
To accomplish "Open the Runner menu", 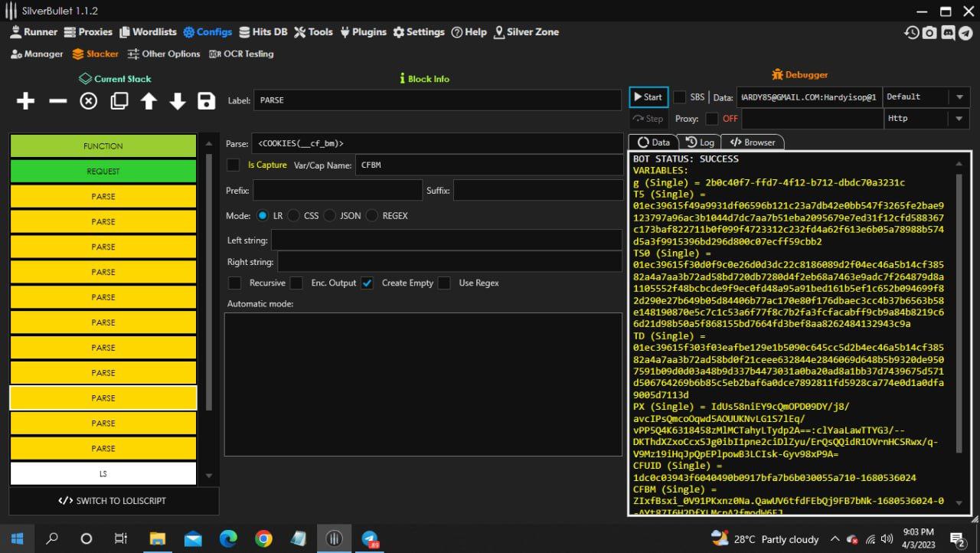I will pos(34,32).
